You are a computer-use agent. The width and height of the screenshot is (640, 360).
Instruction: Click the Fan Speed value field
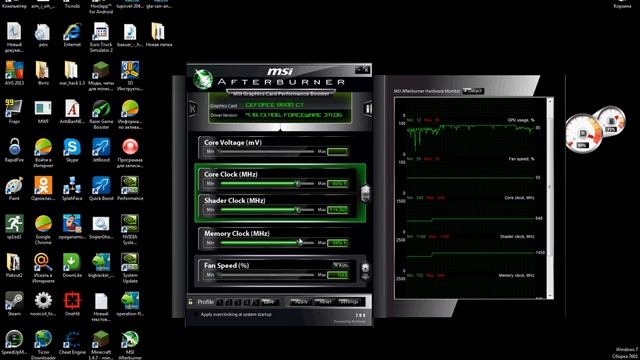click(338, 275)
